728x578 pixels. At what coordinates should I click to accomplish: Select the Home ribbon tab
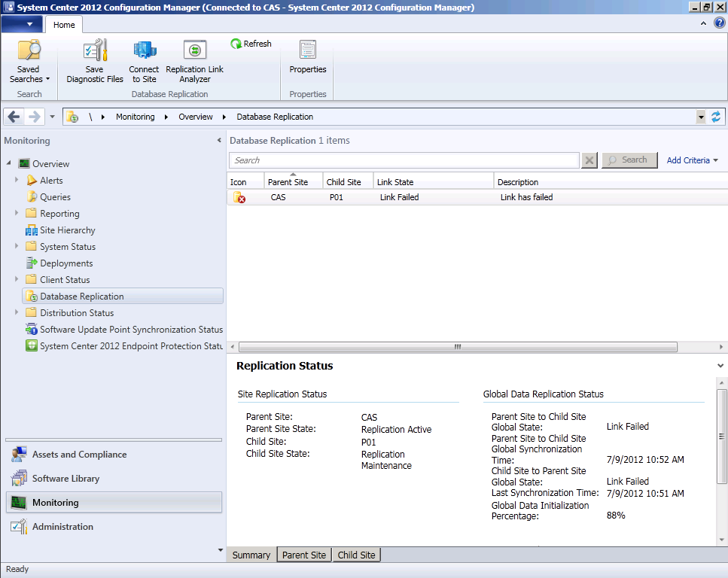point(64,25)
